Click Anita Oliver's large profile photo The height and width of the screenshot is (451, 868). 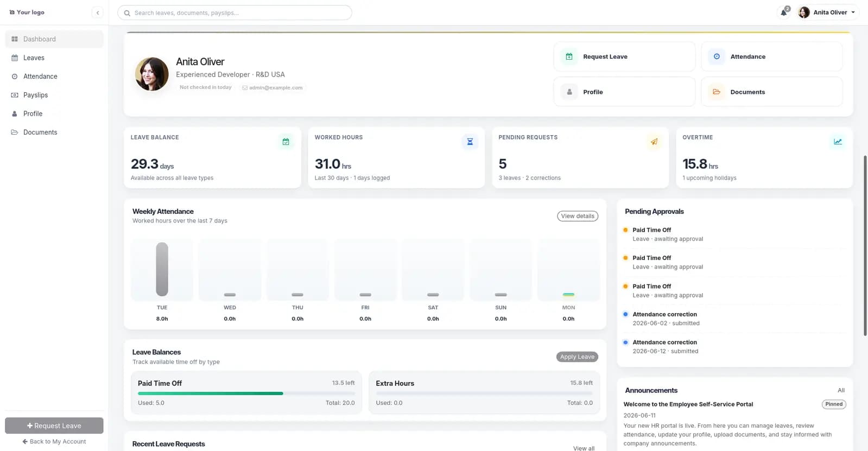(x=152, y=74)
